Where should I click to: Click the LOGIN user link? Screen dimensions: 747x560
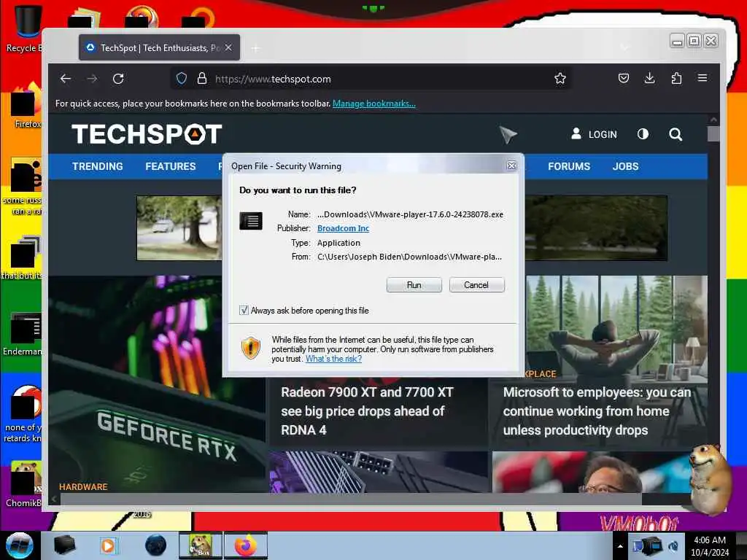[x=594, y=134]
